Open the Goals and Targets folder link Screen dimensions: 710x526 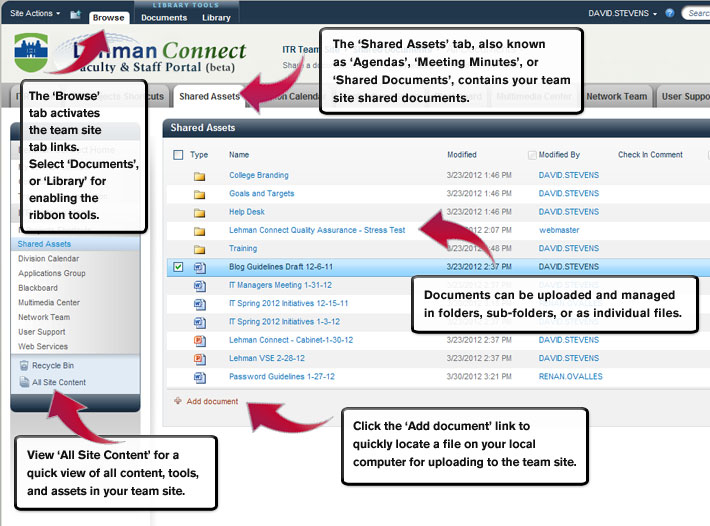pos(261,193)
